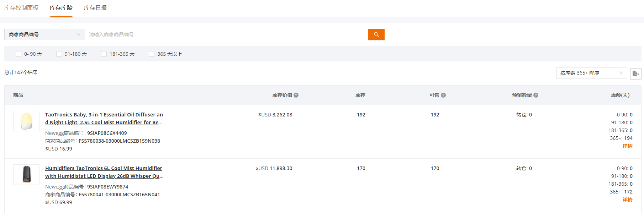This screenshot has width=644, height=213.
Task: Click the 库龄(天) column header
Action: click(620, 95)
